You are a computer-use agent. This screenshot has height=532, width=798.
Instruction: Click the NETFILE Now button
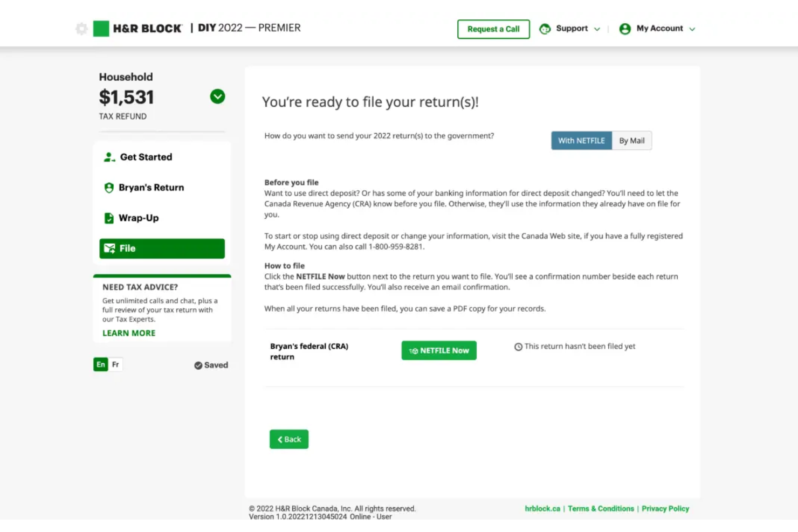pyautogui.click(x=438, y=350)
